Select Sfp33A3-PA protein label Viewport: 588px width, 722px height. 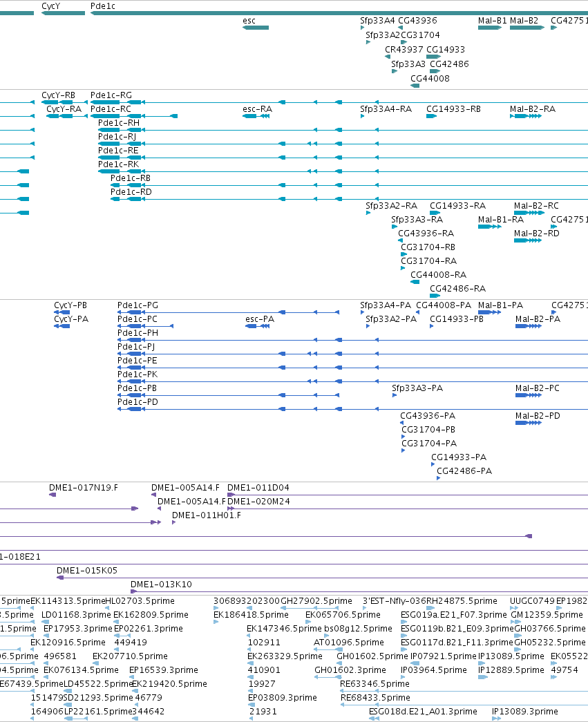click(x=417, y=388)
